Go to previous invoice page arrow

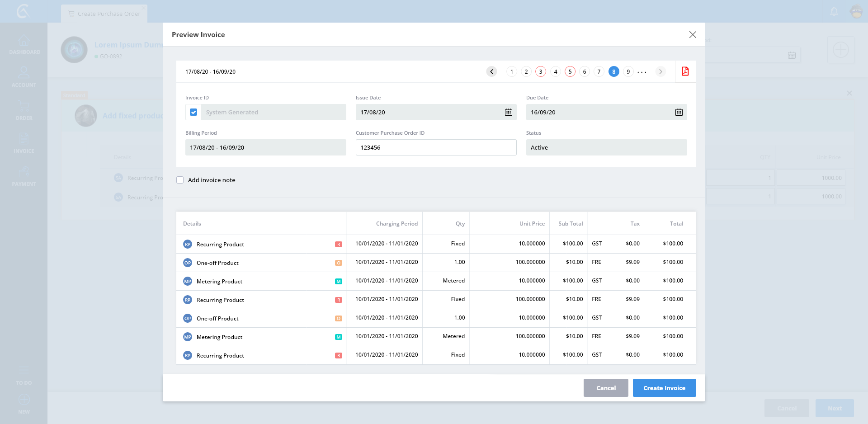tap(491, 71)
